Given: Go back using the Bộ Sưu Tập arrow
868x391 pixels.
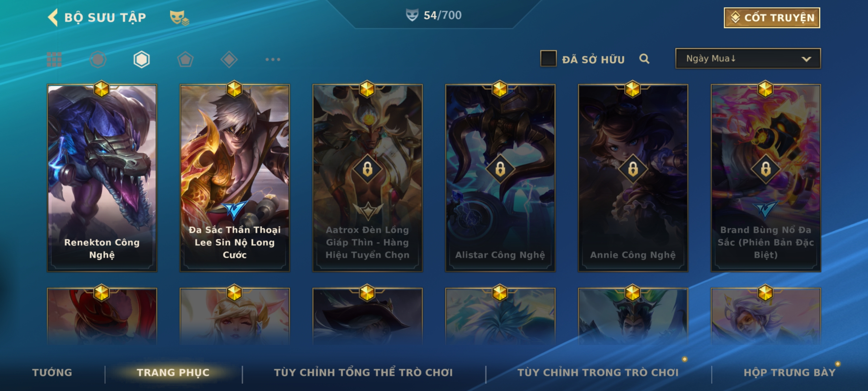Looking at the screenshot, I should tap(53, 17).
